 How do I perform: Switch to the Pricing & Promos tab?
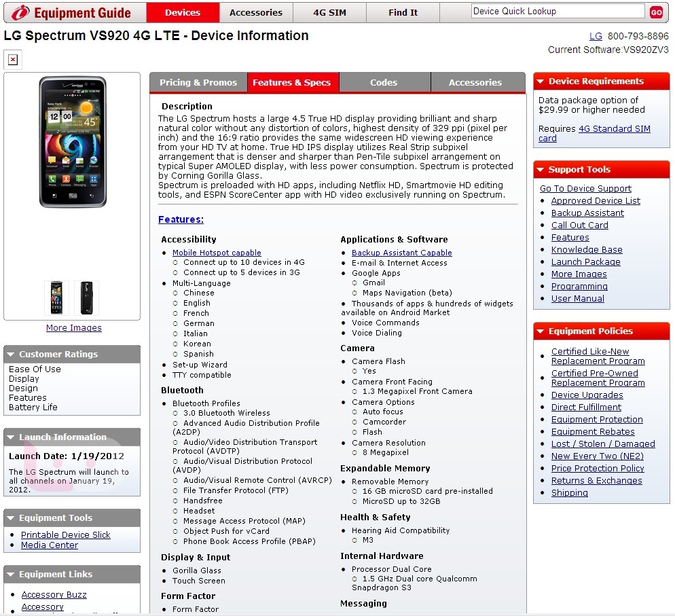click(198, 82)
